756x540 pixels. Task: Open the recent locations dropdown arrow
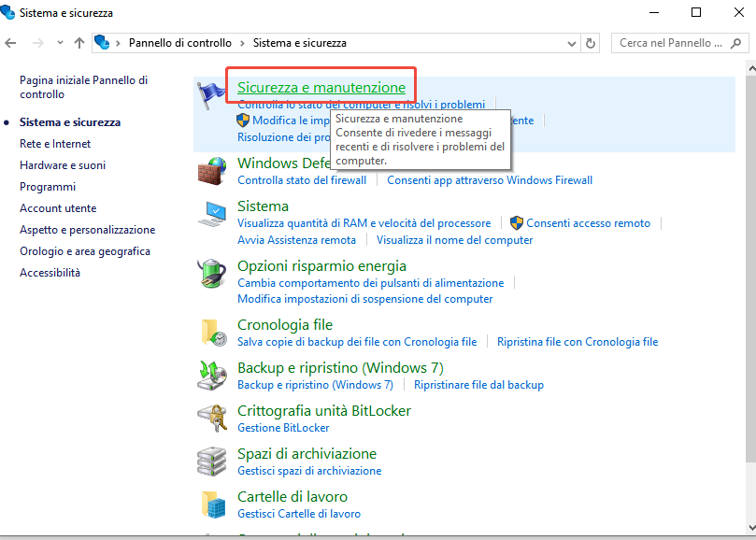pos(60,43)
